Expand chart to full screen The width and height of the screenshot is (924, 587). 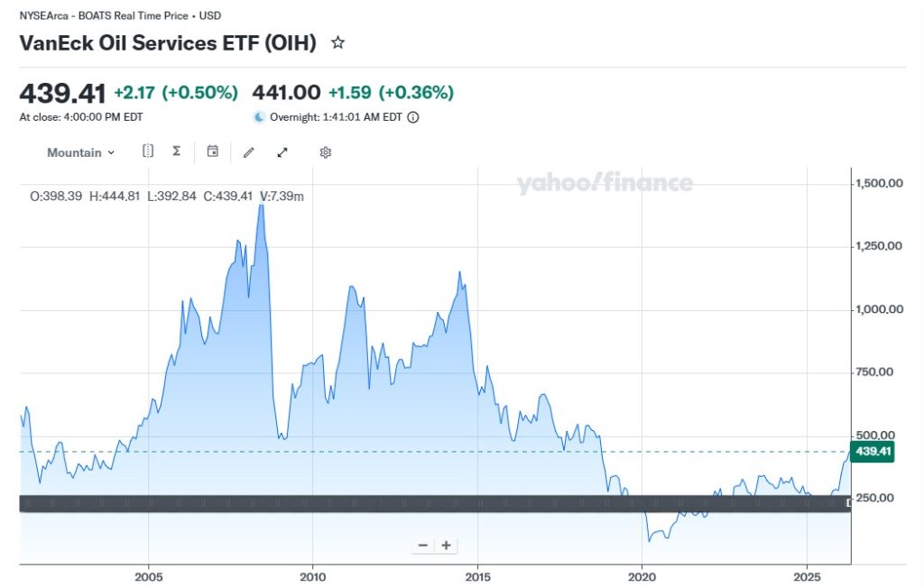coord(282,152)
